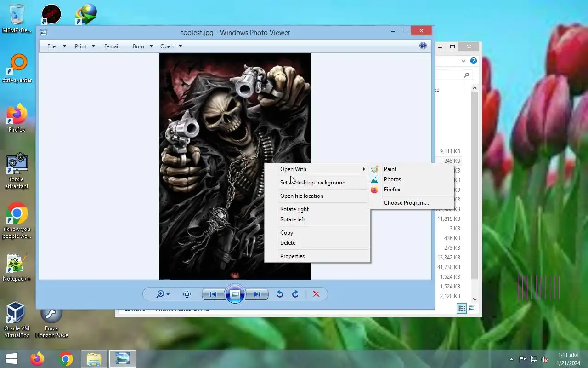Click Explorer search box
This screenshot has width=588, height=368.
pyautogui.click(x=453, y=75)
